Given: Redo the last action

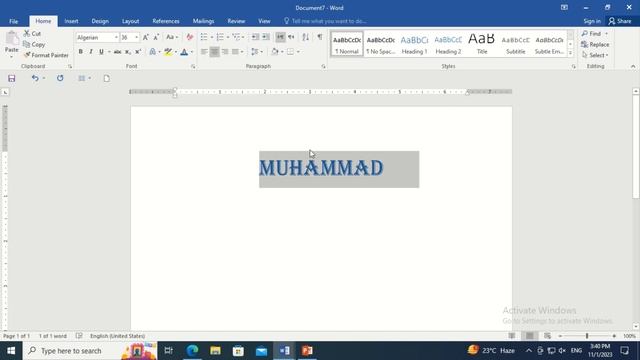Looking at the screenshot, I should pyautogui.click(x=60, y=78).
